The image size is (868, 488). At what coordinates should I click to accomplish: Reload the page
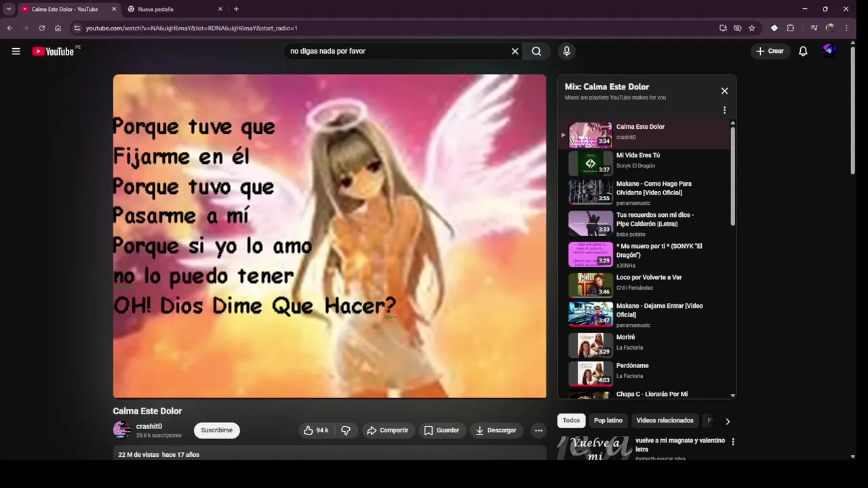point(42,28)
